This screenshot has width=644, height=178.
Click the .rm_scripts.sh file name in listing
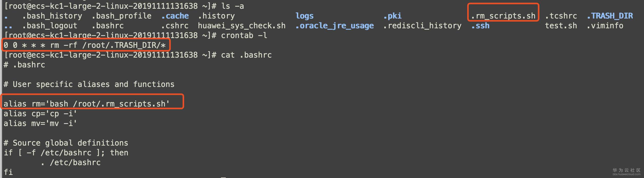pos(503,16)
